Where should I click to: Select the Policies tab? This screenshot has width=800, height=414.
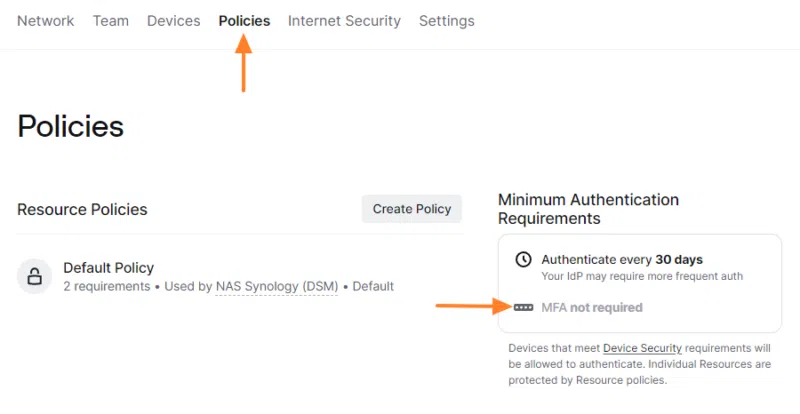[244, 20]
